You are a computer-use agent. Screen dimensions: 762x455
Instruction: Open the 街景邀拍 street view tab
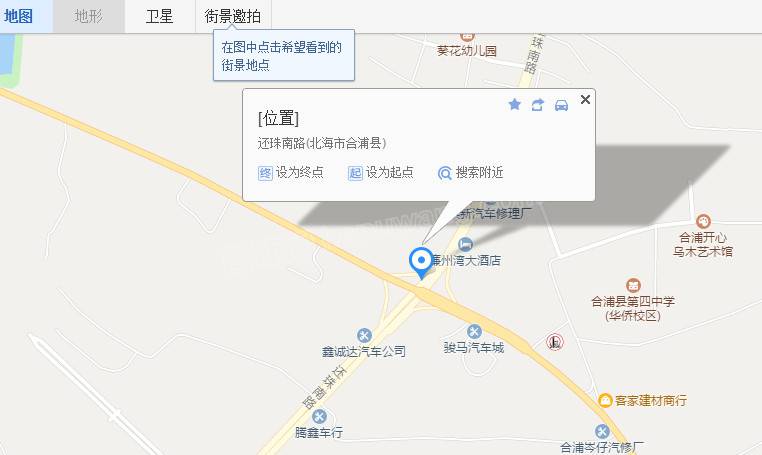233,17
